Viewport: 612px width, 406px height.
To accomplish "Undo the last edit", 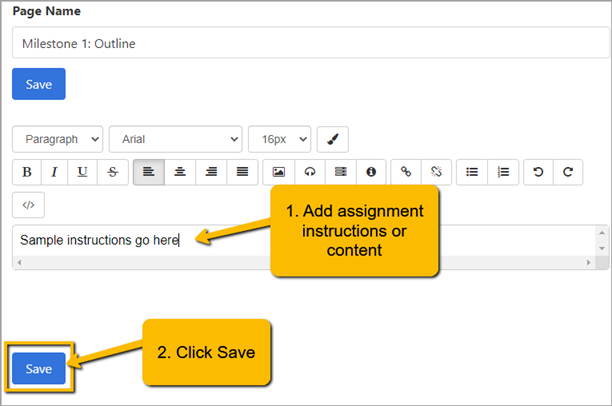I will pos(538,172).
